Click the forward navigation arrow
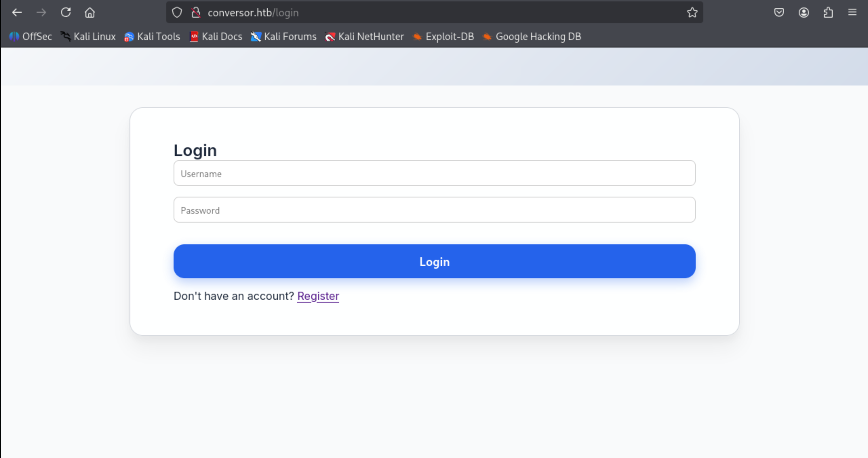 (41, 12)
